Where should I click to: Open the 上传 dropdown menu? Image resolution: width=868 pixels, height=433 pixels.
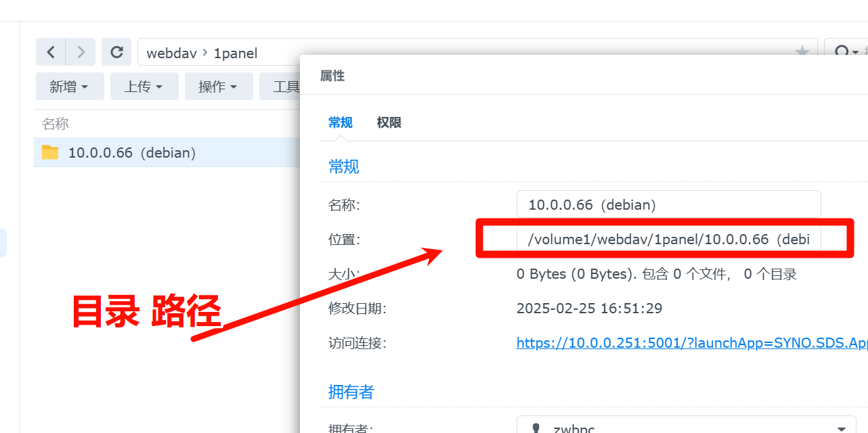(144, 87)
